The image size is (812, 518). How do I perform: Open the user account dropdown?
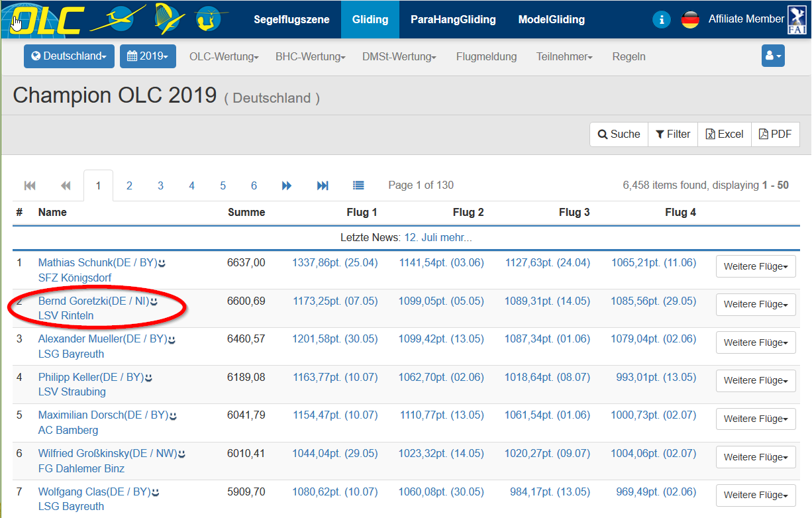tap(773, 56)
